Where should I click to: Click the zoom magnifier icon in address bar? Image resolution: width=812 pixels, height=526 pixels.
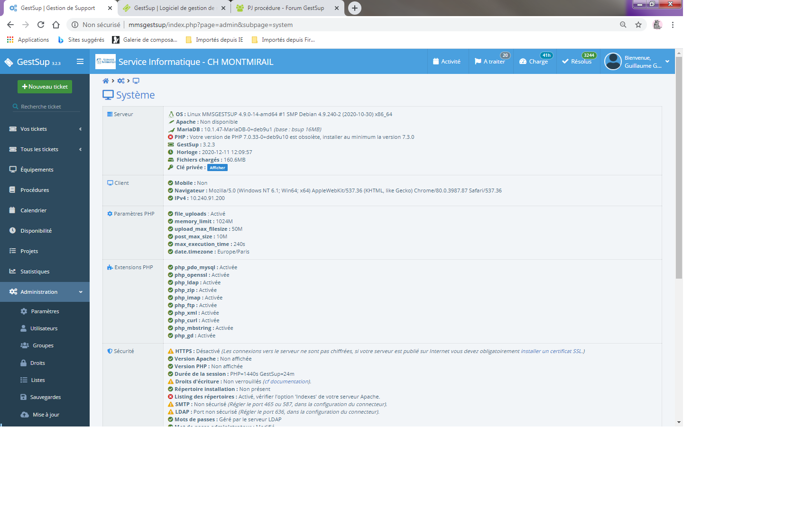(x=623, y=25)
